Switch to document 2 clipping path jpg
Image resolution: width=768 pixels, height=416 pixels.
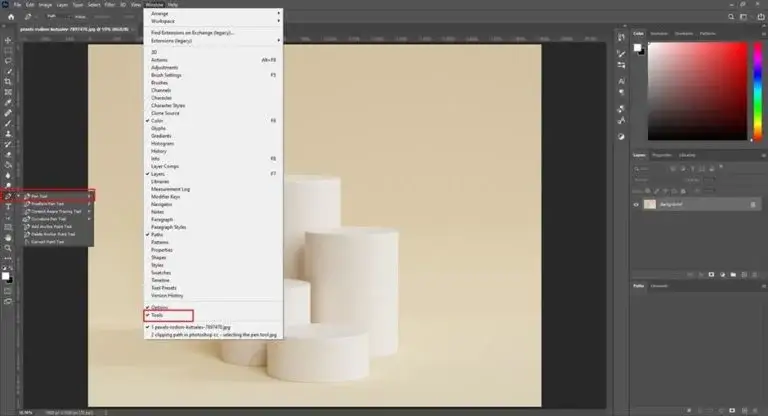pyautogui.click(x=213, y=335)
